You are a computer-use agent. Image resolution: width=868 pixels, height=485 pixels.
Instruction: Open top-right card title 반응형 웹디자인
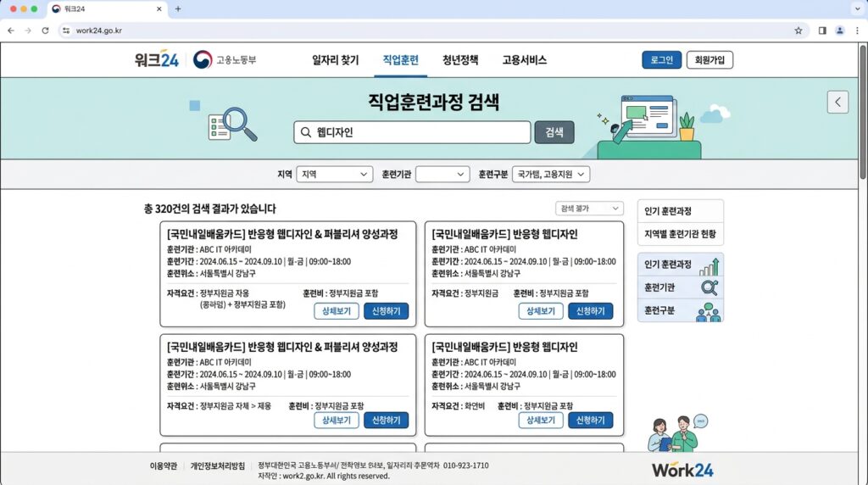tap(504, 234)
